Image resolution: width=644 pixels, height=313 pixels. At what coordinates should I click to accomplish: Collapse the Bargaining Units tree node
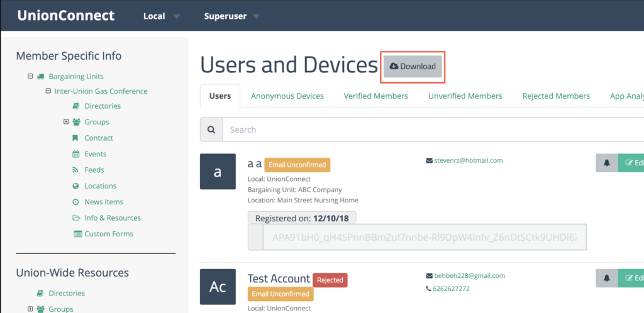(30, 76)
